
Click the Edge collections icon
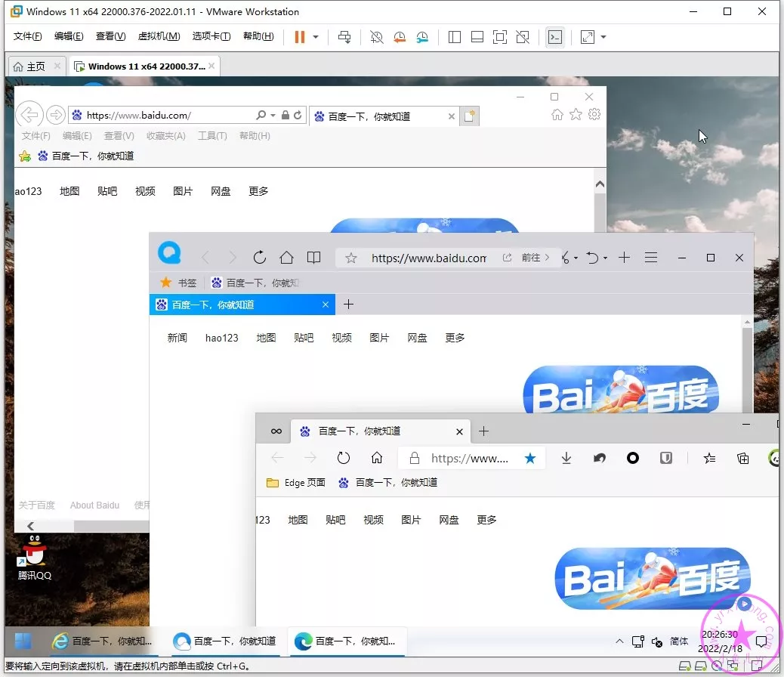tap(742, 458)
